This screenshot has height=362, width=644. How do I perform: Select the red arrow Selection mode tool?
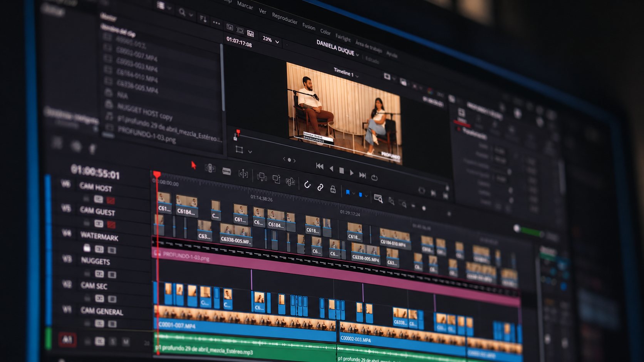(194, 165)
